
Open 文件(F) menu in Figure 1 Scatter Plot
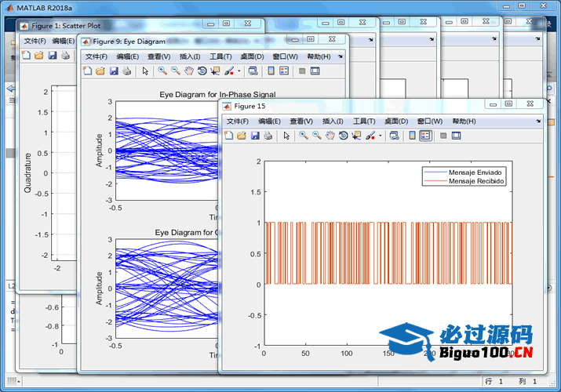(35, 41)
